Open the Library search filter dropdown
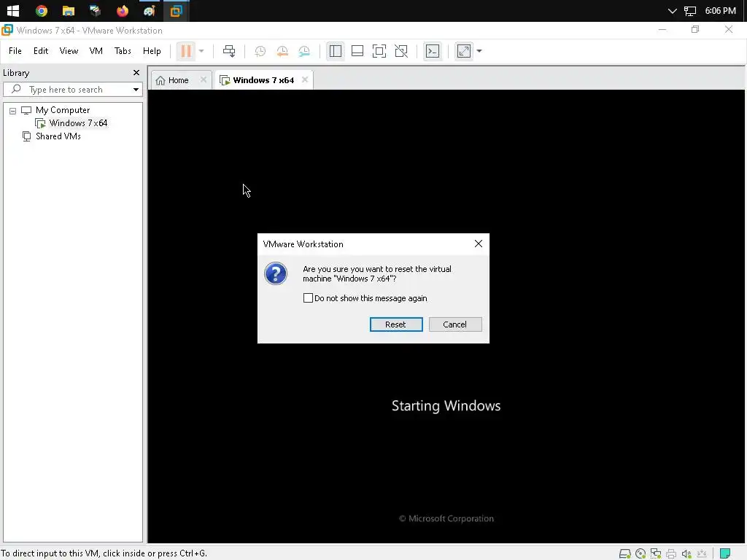 click(x=136, y=90)
